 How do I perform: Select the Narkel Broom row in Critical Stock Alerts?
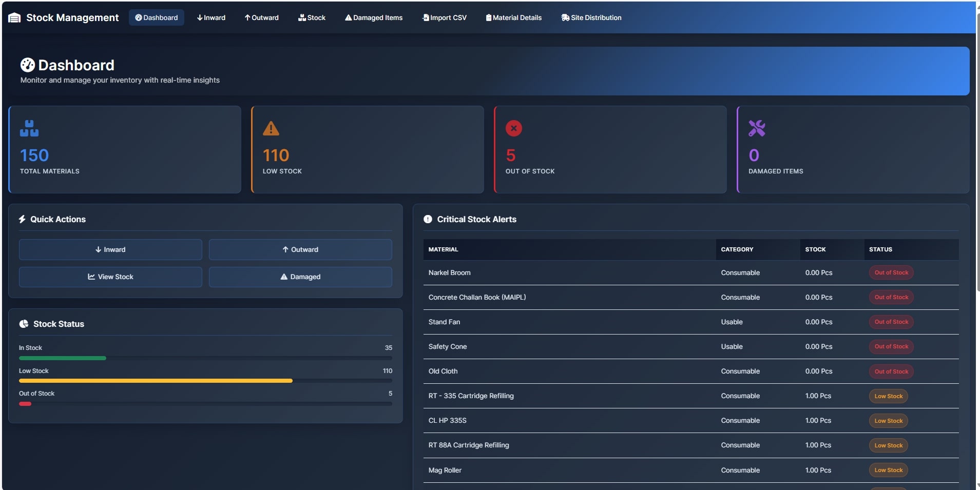coord(565,272)
